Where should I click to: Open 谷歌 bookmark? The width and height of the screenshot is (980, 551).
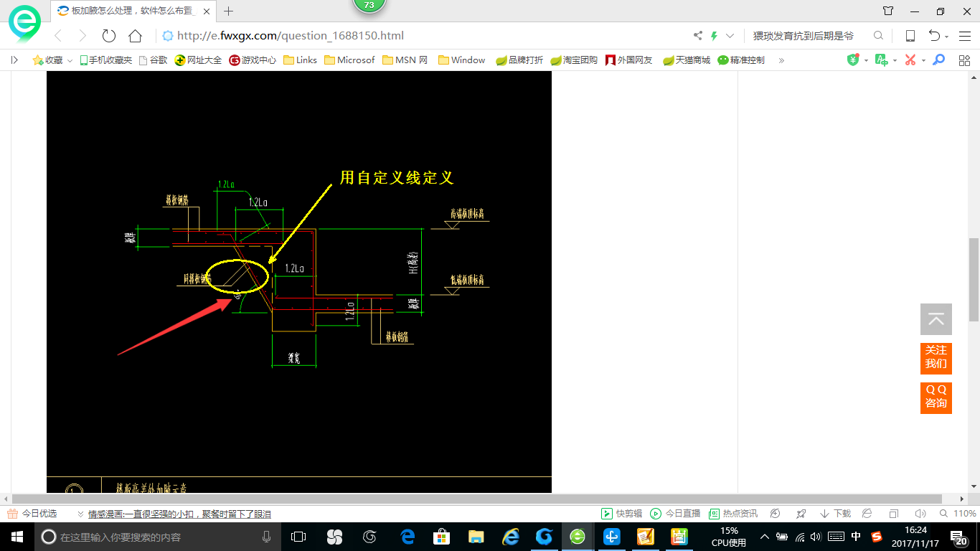tap(153, 60)
